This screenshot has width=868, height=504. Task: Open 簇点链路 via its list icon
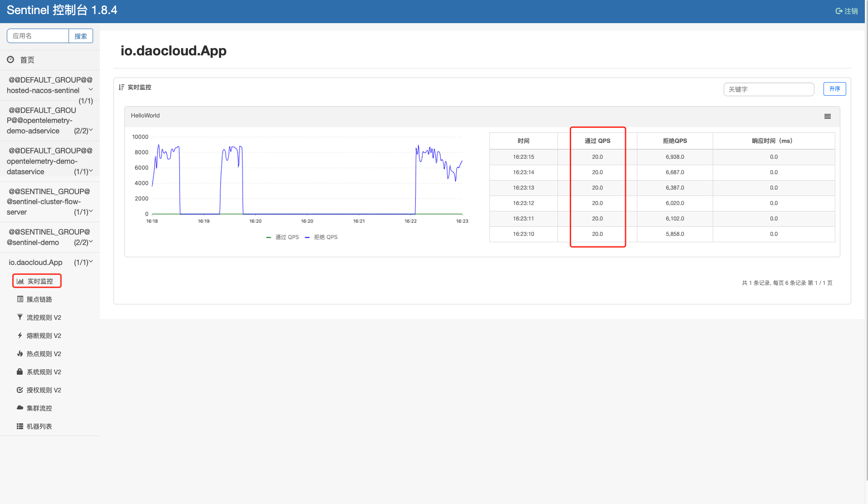[20, 299]
